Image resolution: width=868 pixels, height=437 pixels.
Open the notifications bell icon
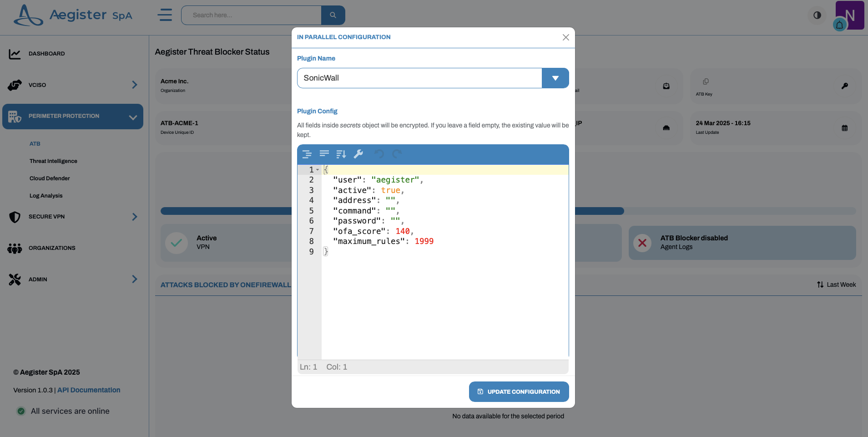pyautogui.click(x=839, y=25)
